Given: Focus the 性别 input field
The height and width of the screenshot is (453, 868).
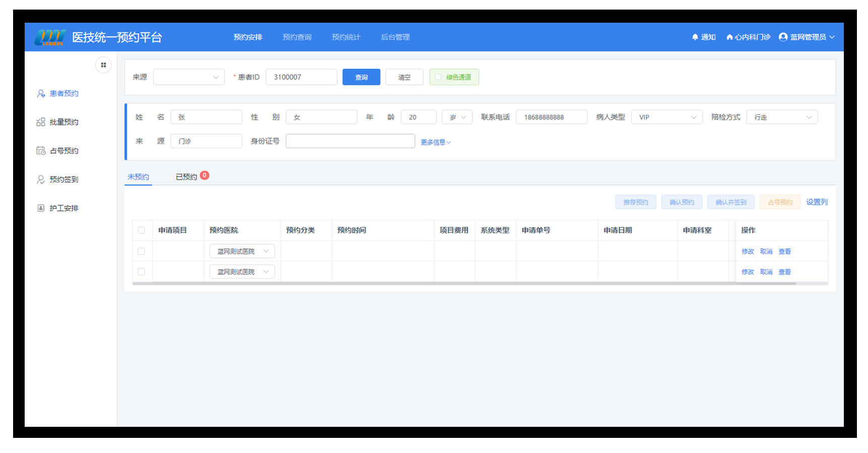Looking at the screenshot, I should click(x=321, y=117).
